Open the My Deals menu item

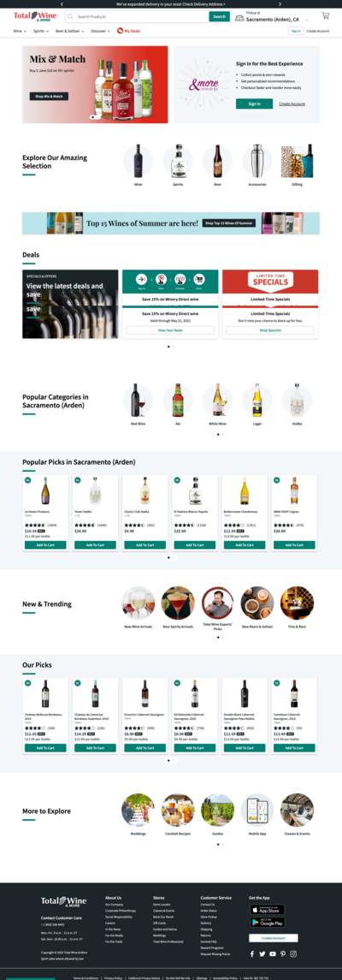[x=128, y=31]
